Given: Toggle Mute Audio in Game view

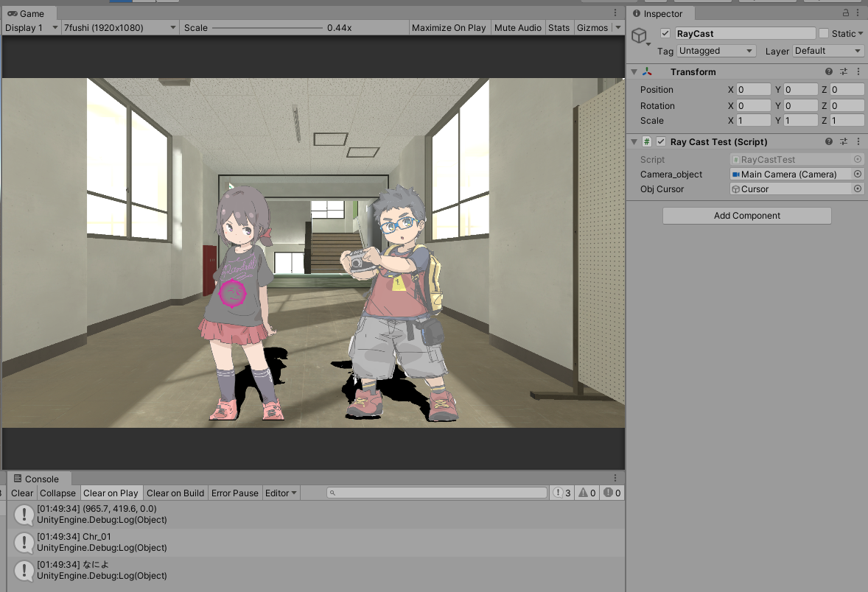Looking at the screenshot, I should (517, 28).
